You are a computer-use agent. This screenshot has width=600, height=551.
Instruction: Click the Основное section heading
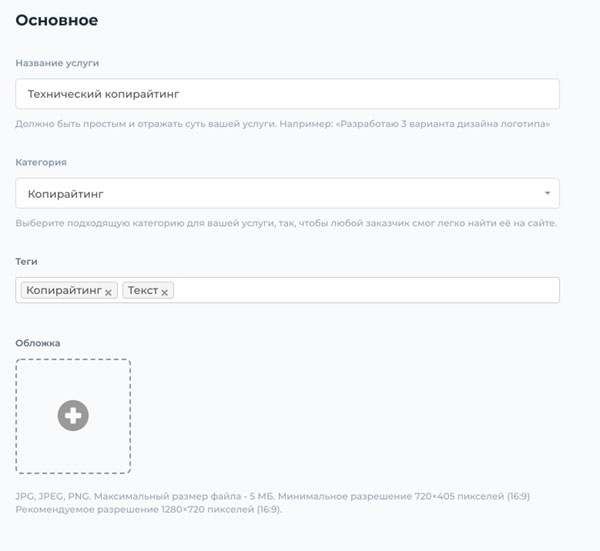click(57, 20)
